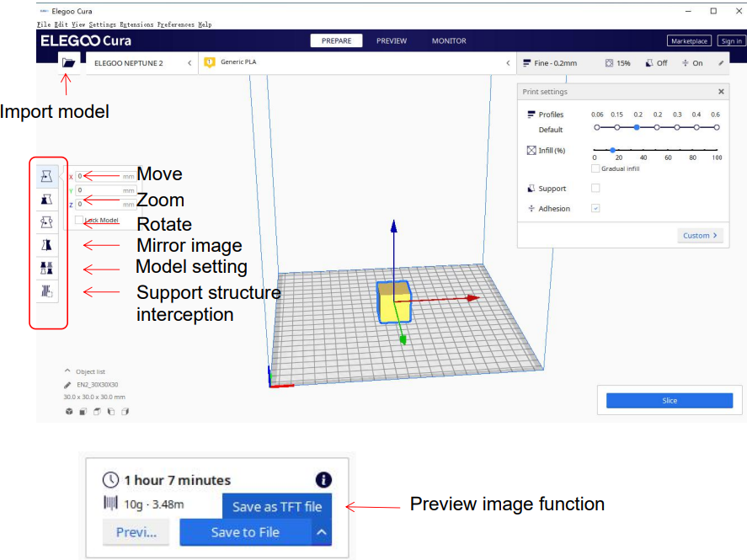Open the File menu
Screen dimensions: 747x560
click(44, 24)
